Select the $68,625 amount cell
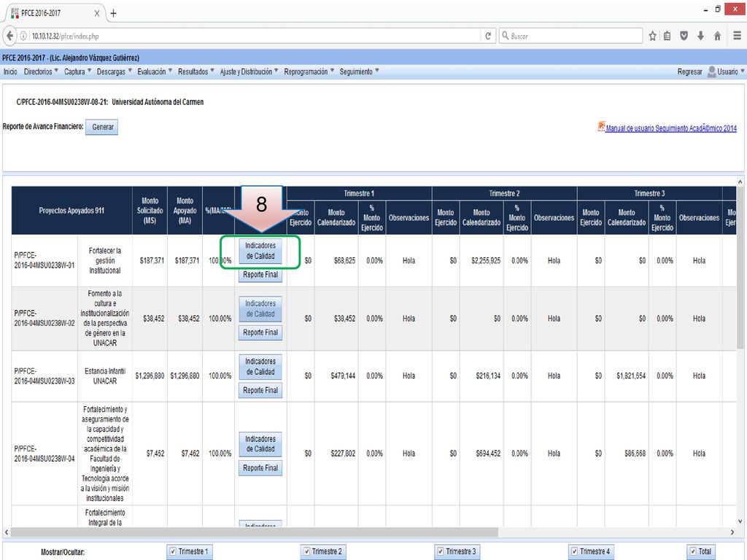The image size is (747, 560). click(x=344, y=261)
